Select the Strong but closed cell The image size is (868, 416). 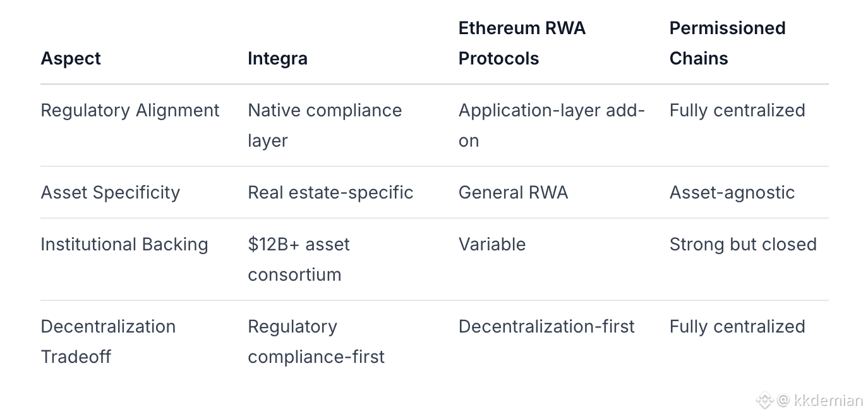tap(743, 244)
